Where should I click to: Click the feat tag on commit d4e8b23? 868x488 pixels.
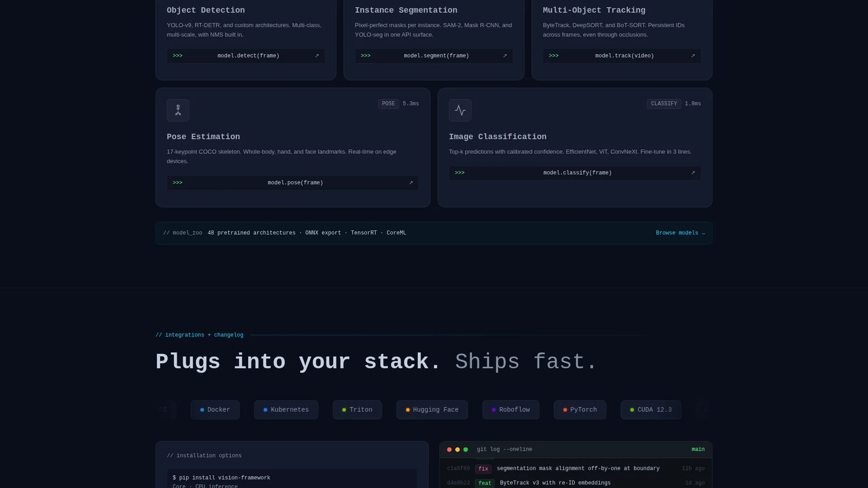[485, 483]
